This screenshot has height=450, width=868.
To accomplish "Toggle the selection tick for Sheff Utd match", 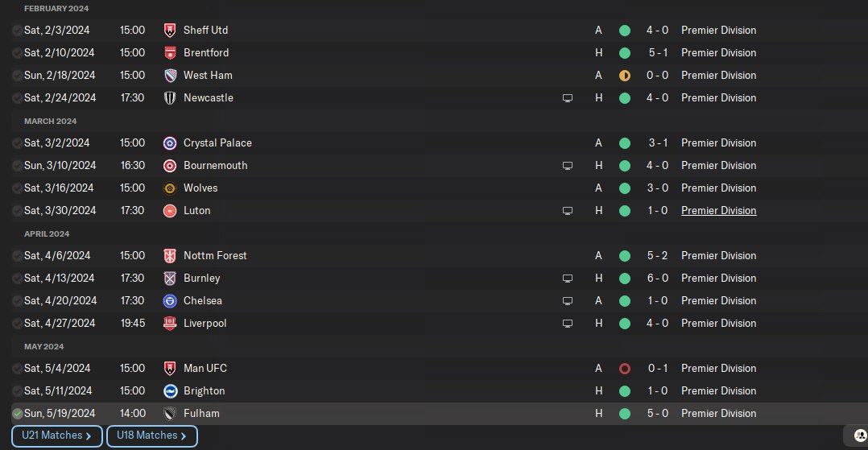I will [x=17, y=30].
